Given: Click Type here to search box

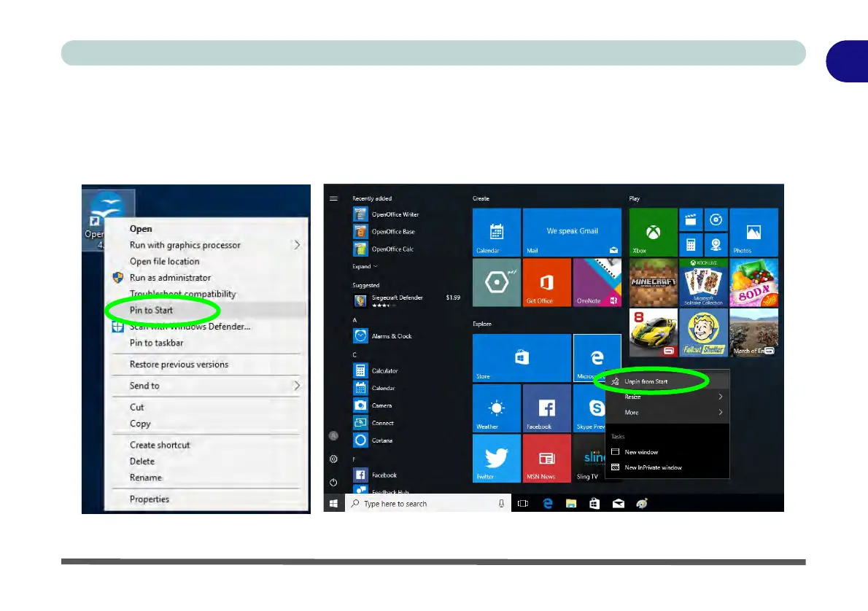Looking at the screenshot, I should pos(428,503).
